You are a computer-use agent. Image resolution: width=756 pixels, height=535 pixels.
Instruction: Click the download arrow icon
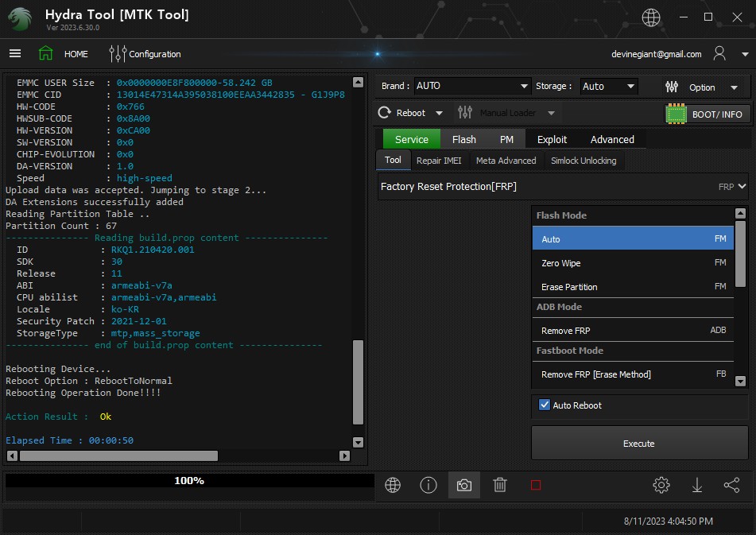click(696, 485)
